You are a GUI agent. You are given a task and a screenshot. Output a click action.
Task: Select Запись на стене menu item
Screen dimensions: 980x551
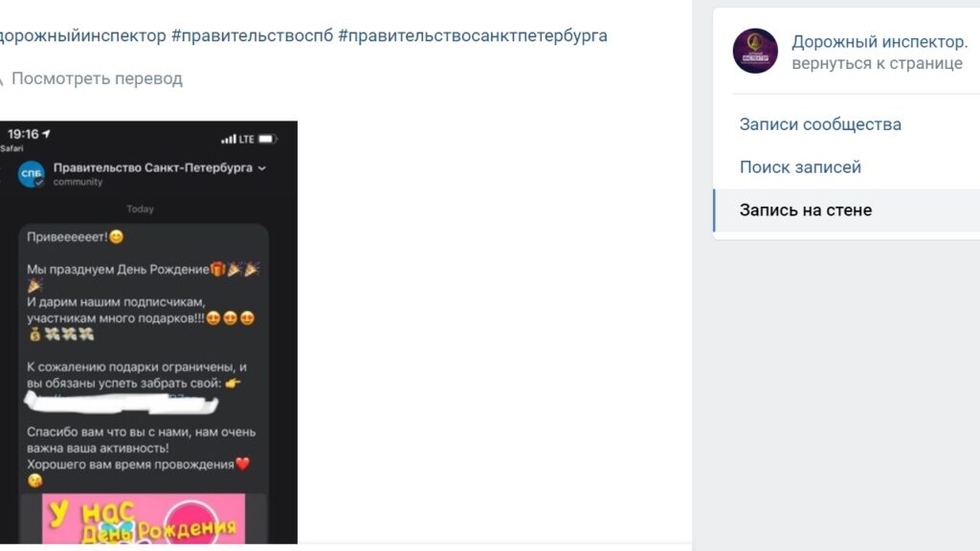[x=846, y=209]
